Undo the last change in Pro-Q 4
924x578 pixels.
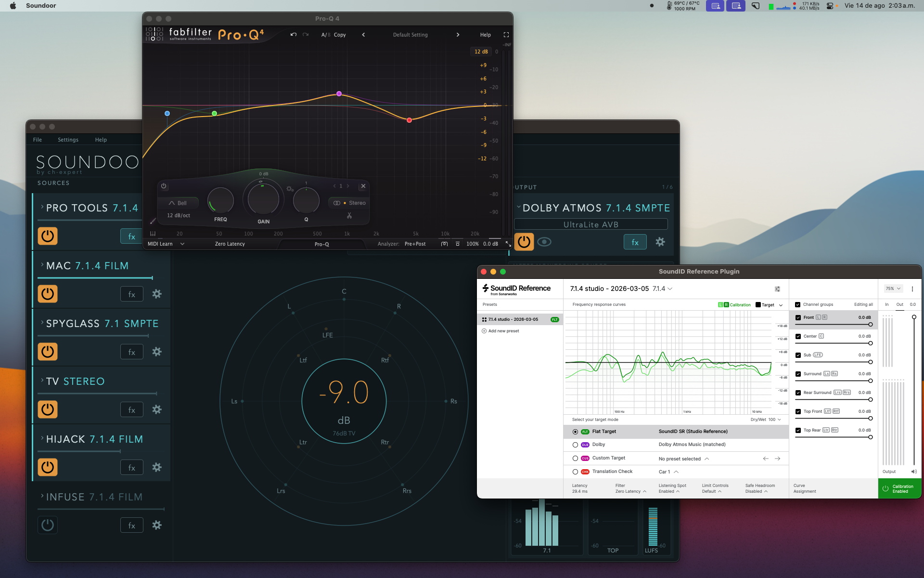tap(294, 35)
